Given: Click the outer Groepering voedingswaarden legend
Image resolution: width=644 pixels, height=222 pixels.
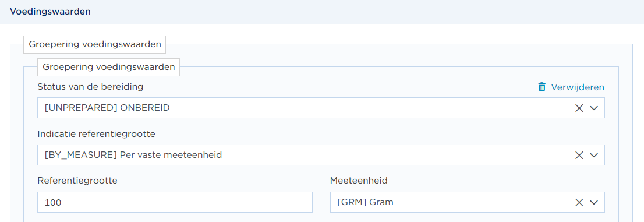Looking at the screenshot, I should click(94, 44).
